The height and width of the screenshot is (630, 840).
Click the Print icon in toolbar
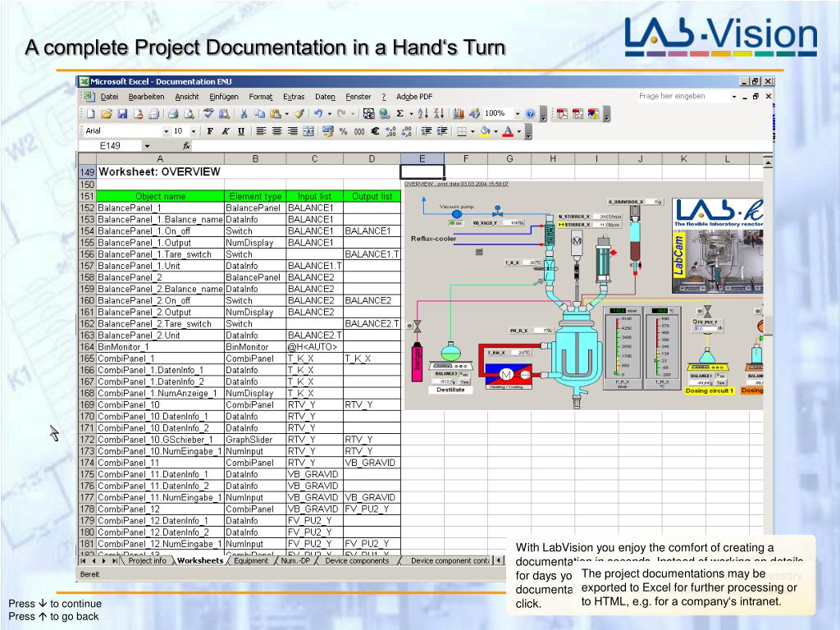[x=172, y=113]
